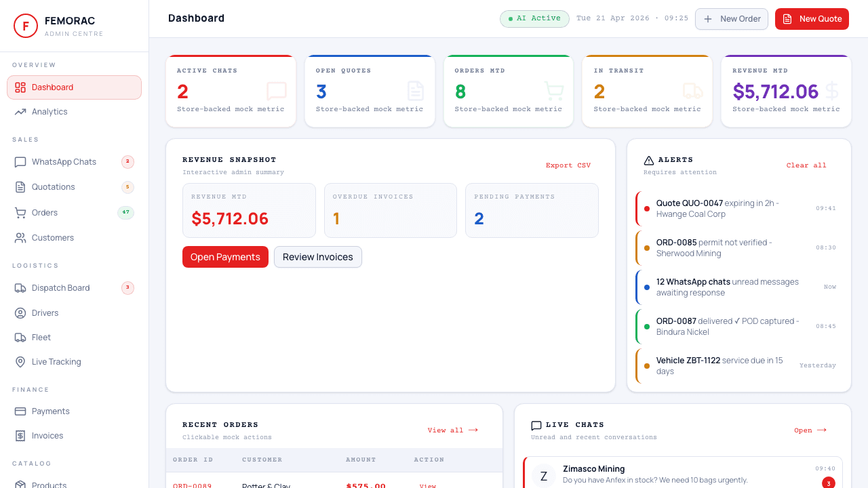The image size is (868, 488).
Task: Select the Analytics icon in the sidebar
Action: [20, 111]
